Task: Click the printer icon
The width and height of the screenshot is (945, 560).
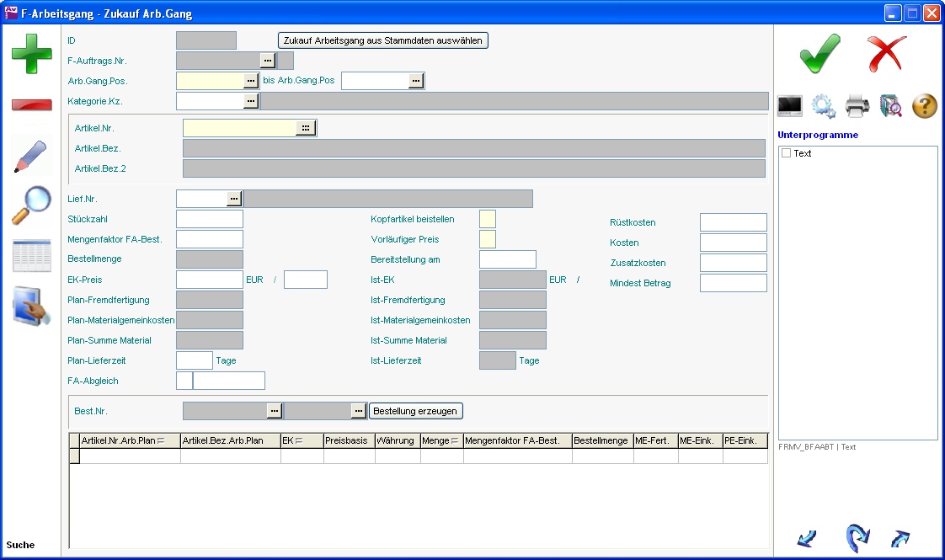Action: (x=857, y=106)
